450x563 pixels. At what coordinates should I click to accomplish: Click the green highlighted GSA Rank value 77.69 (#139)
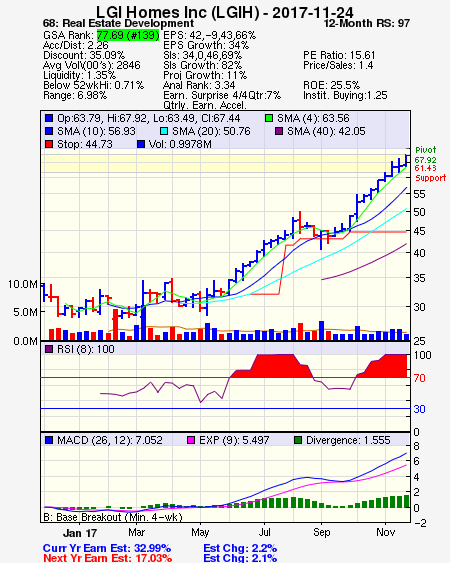tap(128, 35)
